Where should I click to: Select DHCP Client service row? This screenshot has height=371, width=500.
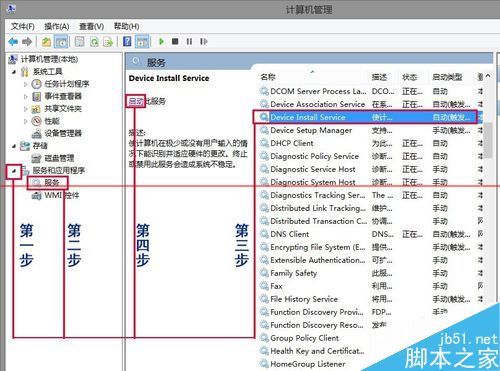[370, 143]
